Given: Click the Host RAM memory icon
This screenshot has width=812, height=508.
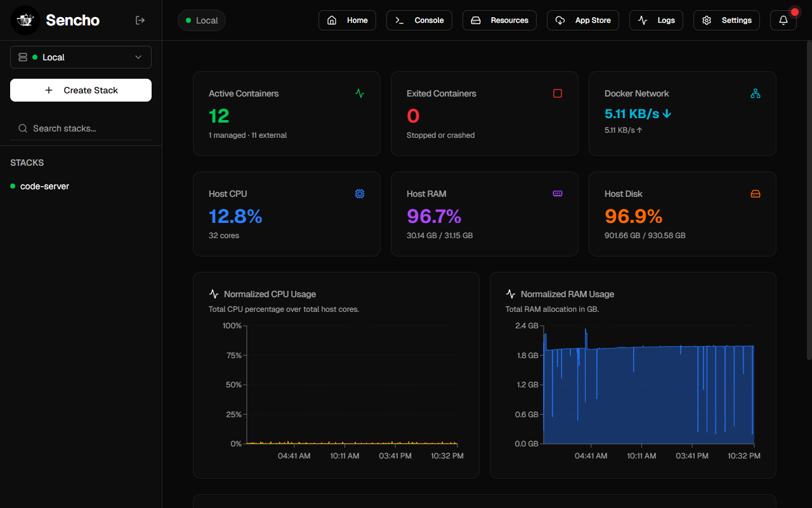Looking at the screenshot, I should click(x=558, y=194).
